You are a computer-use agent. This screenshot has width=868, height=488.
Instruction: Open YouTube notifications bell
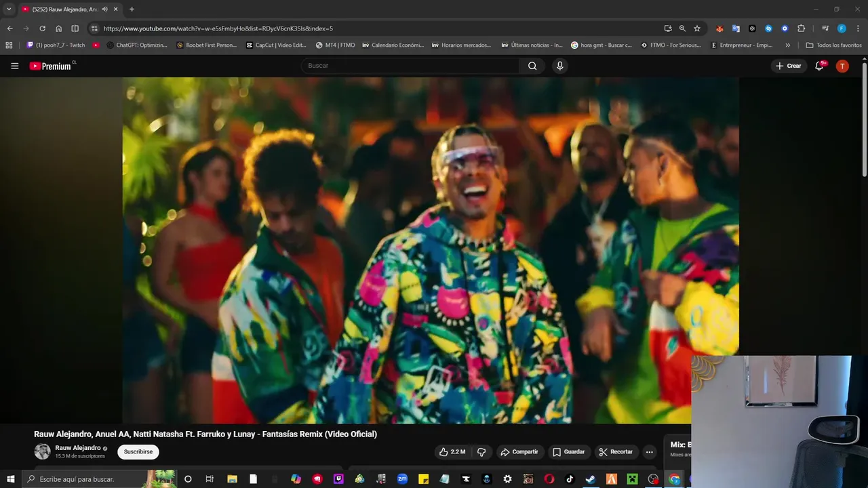(x=819, y=66)
